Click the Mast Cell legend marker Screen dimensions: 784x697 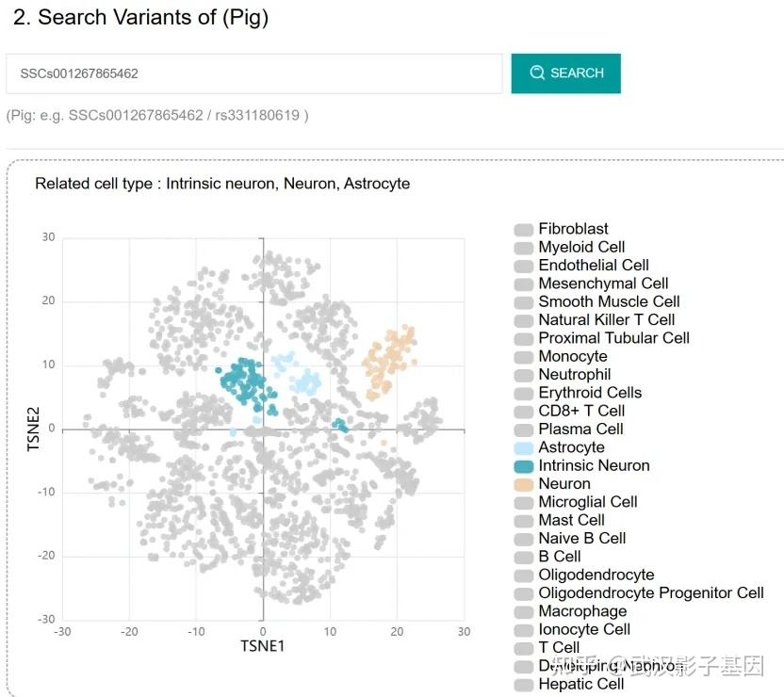[524, 520]
